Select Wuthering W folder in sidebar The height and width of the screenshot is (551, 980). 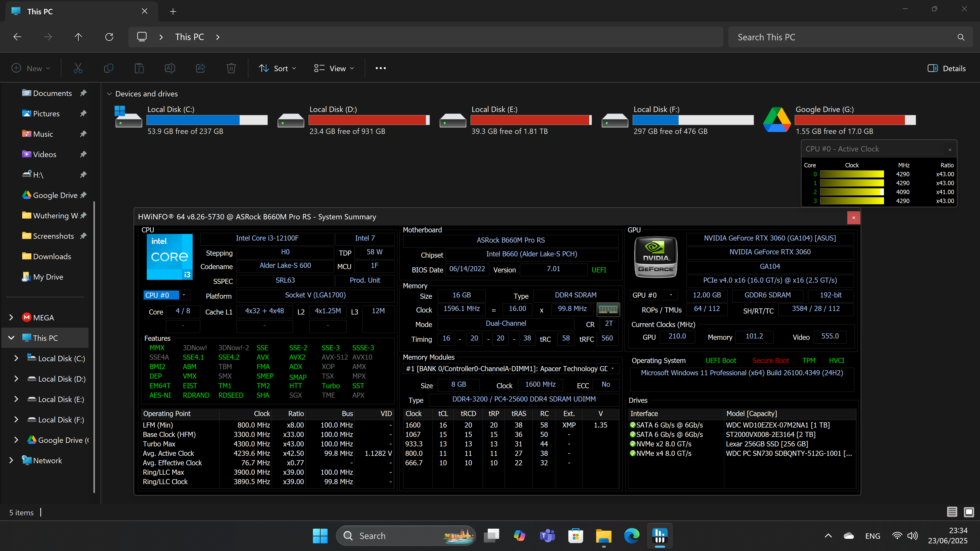pos(56,216)
